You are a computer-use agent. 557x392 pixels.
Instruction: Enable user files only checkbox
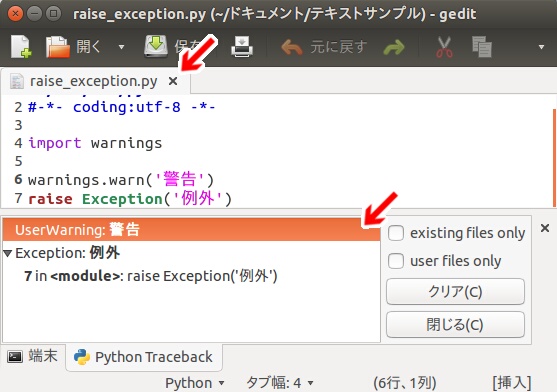(396, 261)
